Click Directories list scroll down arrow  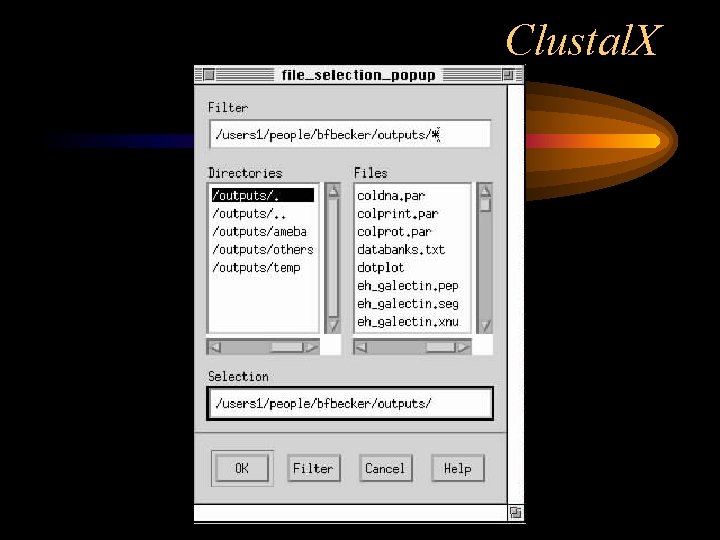[x=333, y=326]
